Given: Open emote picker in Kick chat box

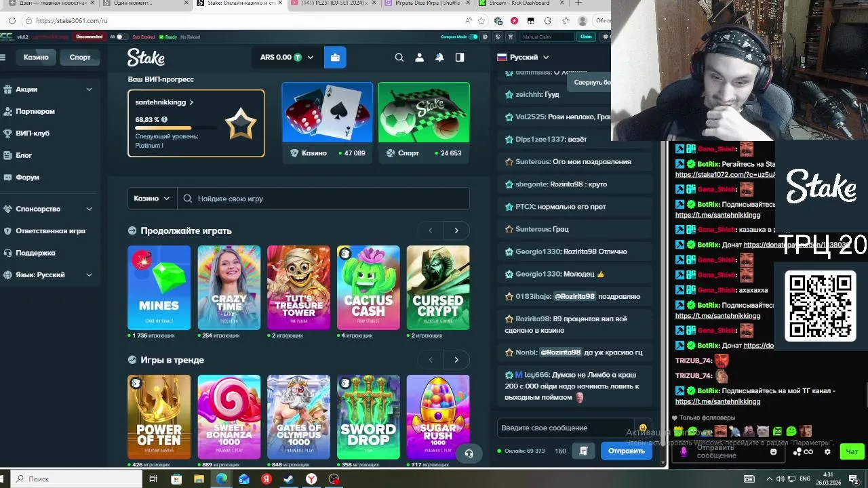Looking at the screenshot, I should [773, 452].
